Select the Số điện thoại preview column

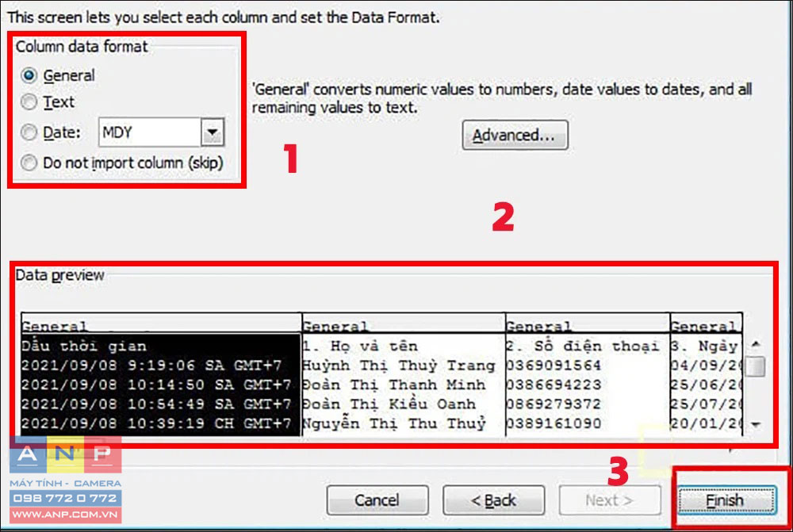click(587, 374)
